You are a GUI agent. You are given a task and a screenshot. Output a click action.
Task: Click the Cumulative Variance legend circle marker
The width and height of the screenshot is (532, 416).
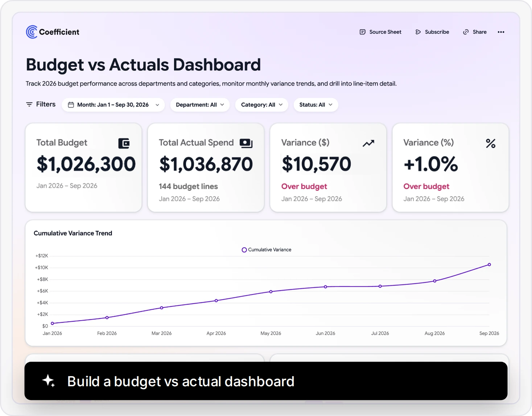[244, 250]
